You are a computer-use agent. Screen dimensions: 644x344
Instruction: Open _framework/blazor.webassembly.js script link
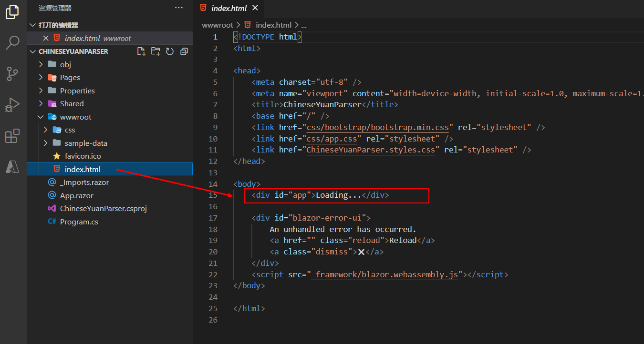point(384,274)
